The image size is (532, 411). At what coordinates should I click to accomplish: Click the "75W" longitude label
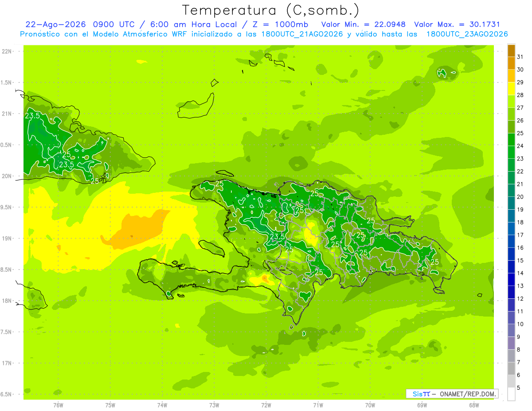click(110, 405)
